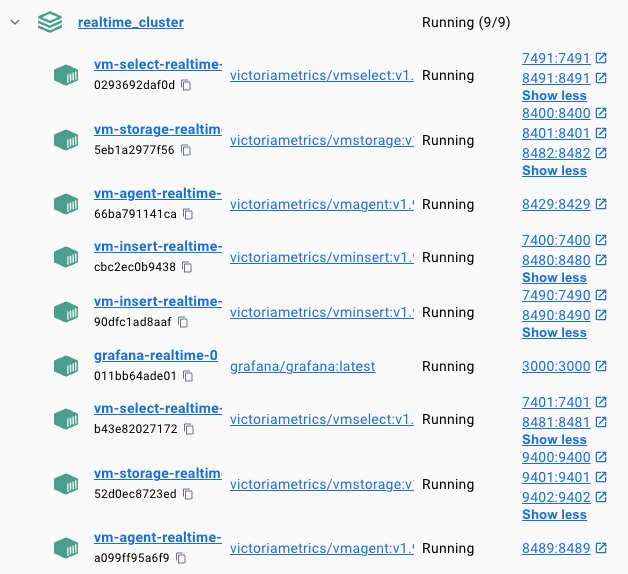Open vmstorage image link in 5eb1a2977f56 row

(x=322, y=140)
